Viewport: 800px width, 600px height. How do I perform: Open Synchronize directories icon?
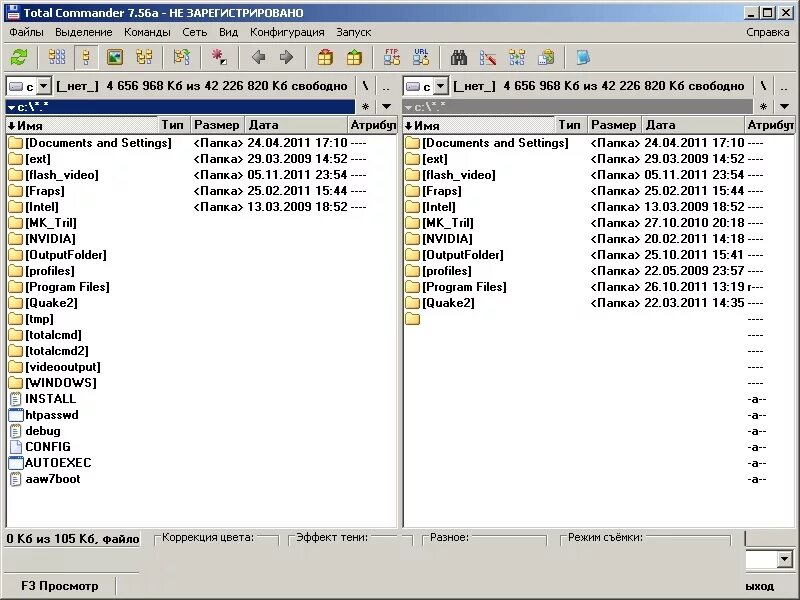(517, 57)
